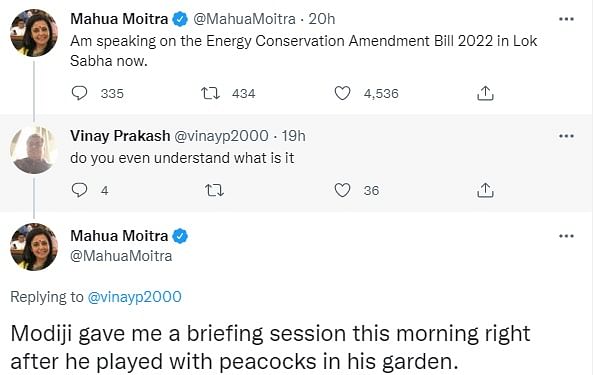Open Mahua Moitra's avatar on top tweet

34,33
